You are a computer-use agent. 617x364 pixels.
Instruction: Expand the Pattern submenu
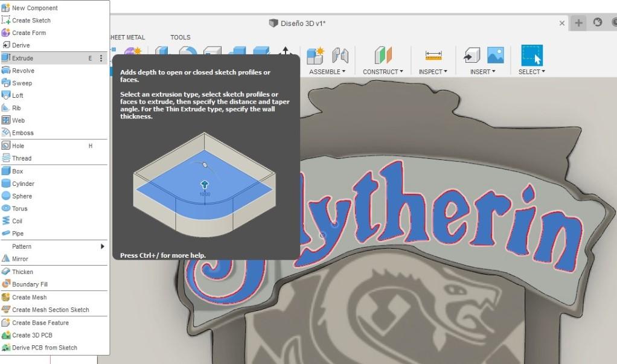(54, 246)
